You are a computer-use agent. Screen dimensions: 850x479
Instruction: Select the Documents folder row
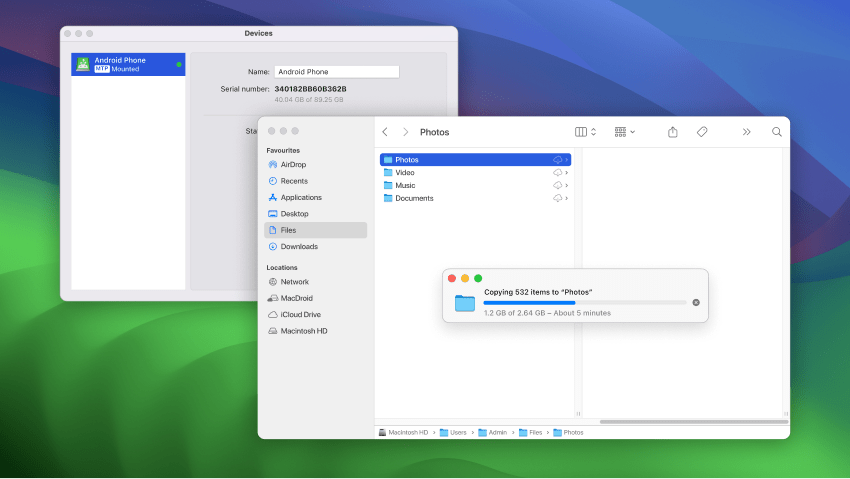[x=475, y=198]
